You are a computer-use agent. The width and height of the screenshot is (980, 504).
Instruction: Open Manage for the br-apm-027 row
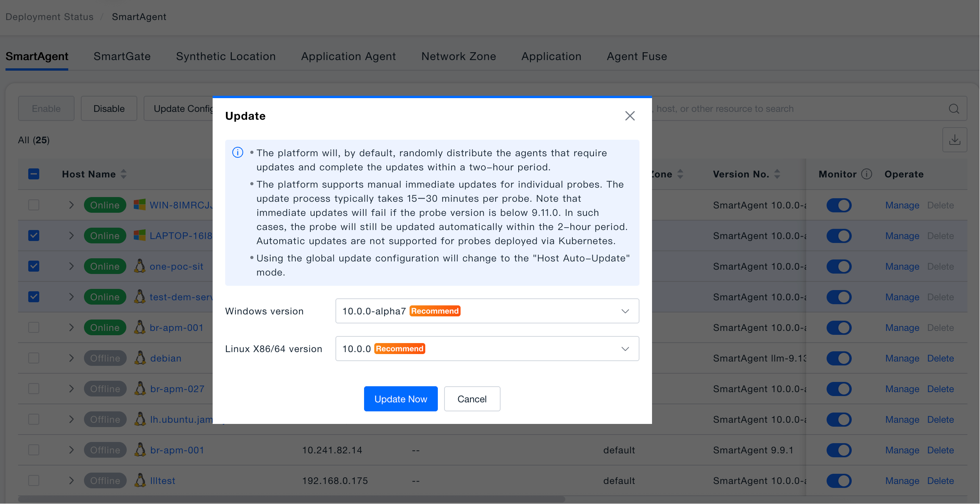pyautogui.click(x=902, y=389)
